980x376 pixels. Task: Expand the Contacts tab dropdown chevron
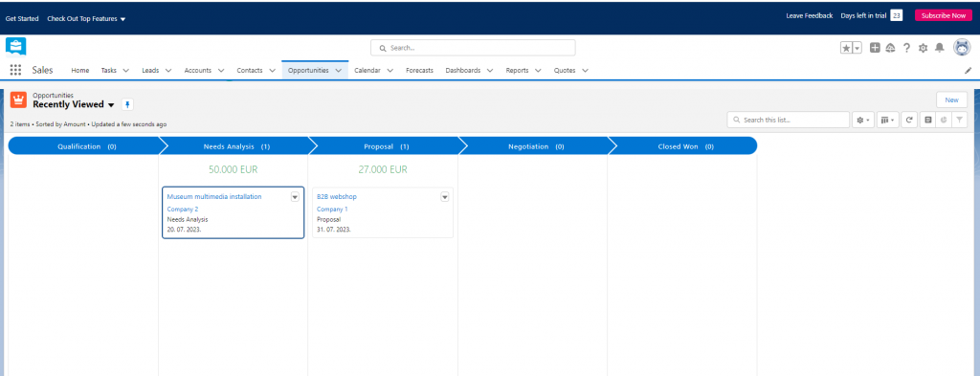click(x=272, y=71)
